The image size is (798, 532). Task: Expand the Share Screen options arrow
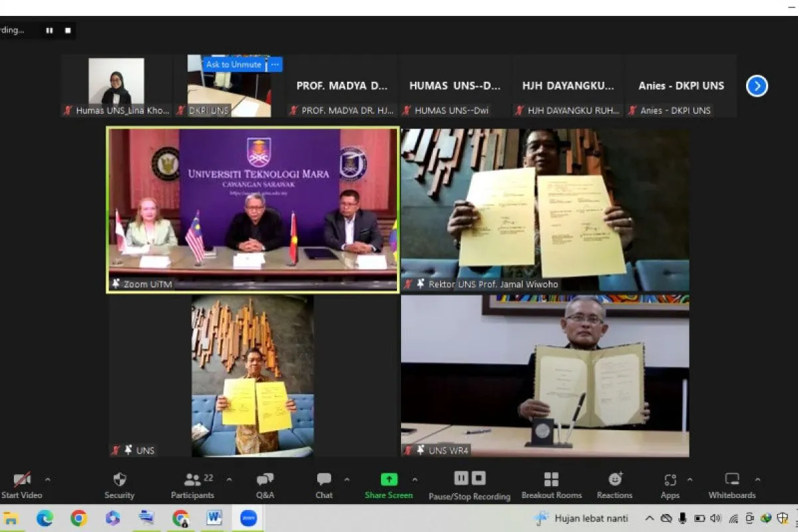pyautogui.click(x=414, y=479)
